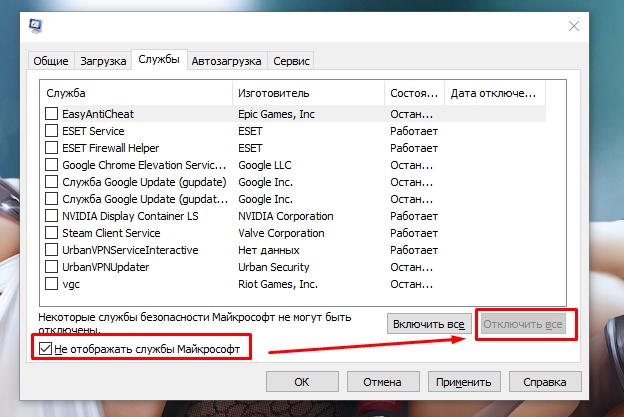Screen dimensions: 624x417
Task: Click the msconfig window title bar icon
Action: pos(35,26)
